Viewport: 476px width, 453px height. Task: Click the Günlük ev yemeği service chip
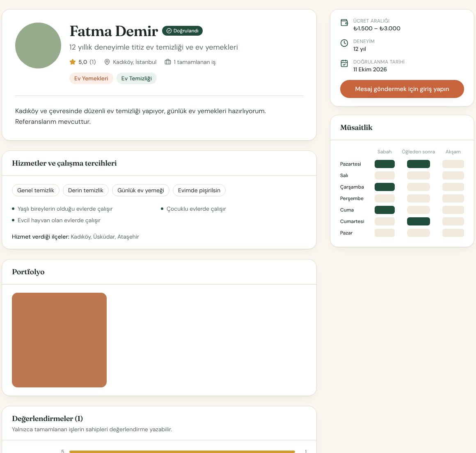click(x=141, y=190)
